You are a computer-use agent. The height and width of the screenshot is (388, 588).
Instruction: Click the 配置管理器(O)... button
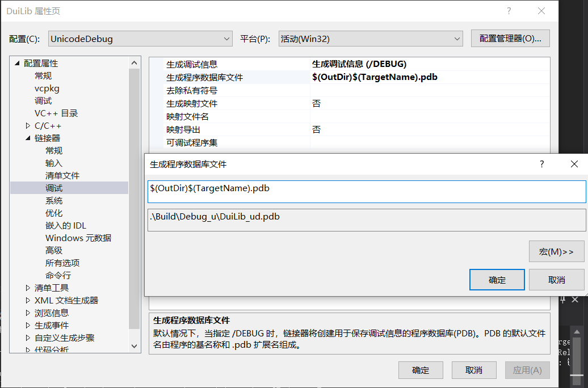coord(510,39)
